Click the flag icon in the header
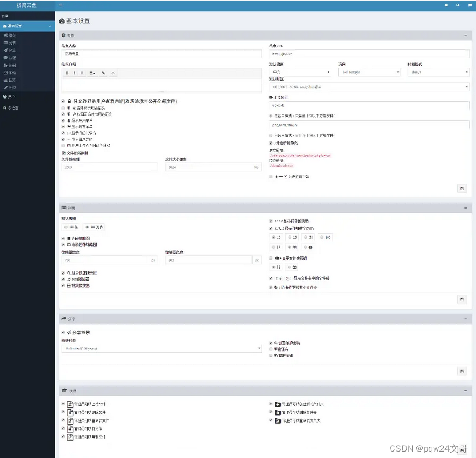 (x=470, y=5)
